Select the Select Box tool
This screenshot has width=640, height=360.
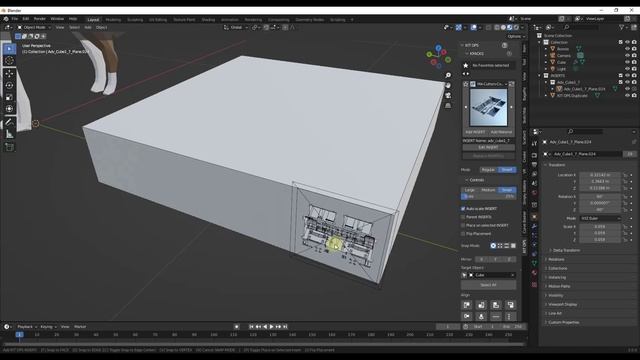click(x=9, y=49)
